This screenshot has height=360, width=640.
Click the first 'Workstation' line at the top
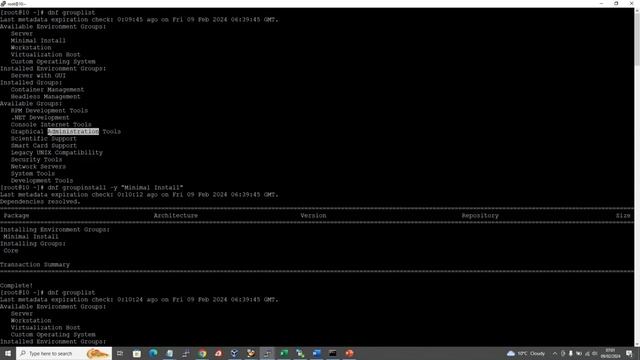point(31,47)
